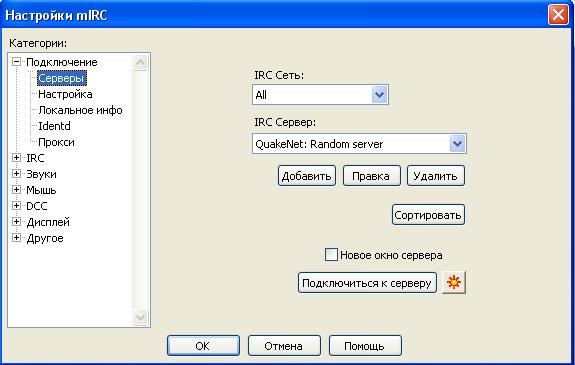Select the Звуки category label
575x365 pixels.
(x=41, y=174)
